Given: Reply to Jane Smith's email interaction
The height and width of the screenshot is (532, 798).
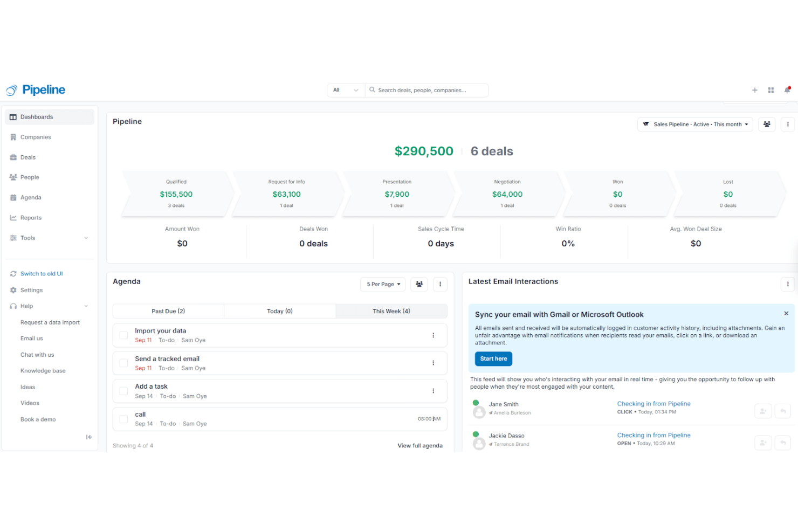Looking at the screenshot, I should pyautogui.click(x=782, y=411).
